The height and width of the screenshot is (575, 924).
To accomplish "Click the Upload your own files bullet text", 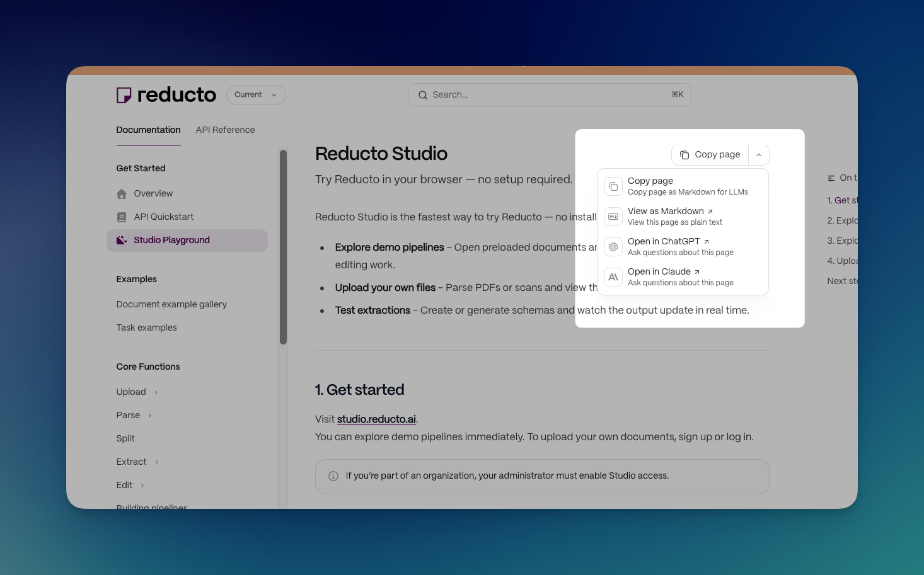I will (385, 288).
